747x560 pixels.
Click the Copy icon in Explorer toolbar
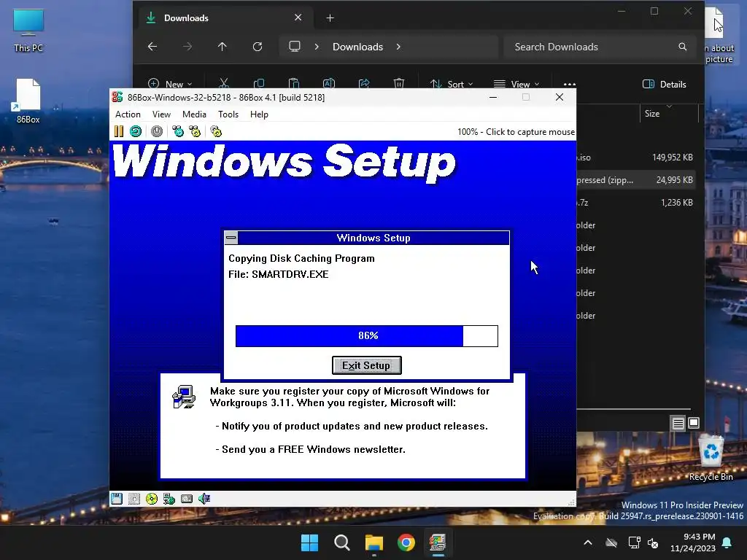tap(259, 84)
